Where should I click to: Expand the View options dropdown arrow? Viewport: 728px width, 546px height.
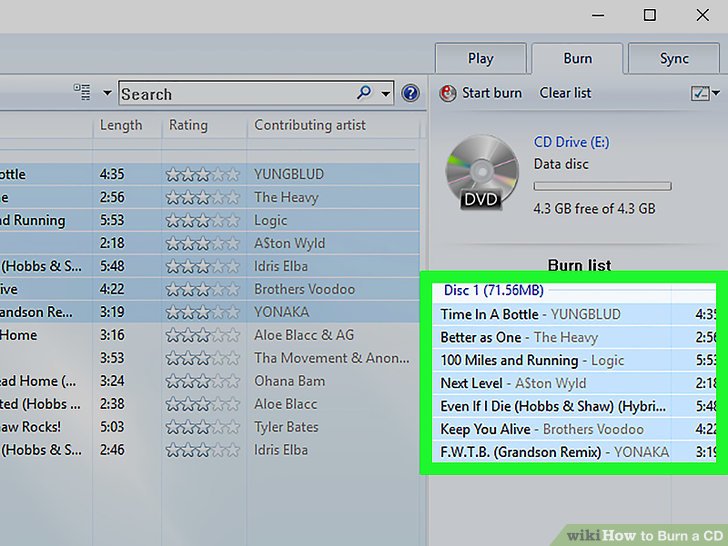[x=107, y=93]
